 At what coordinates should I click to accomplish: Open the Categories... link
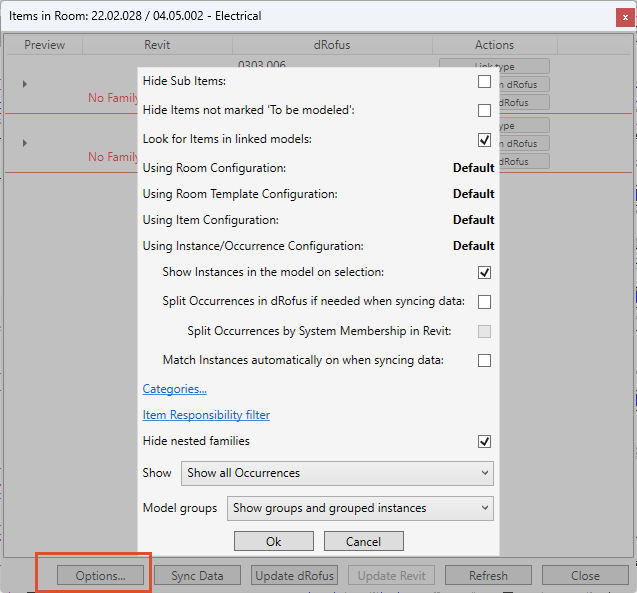(174, 389)
